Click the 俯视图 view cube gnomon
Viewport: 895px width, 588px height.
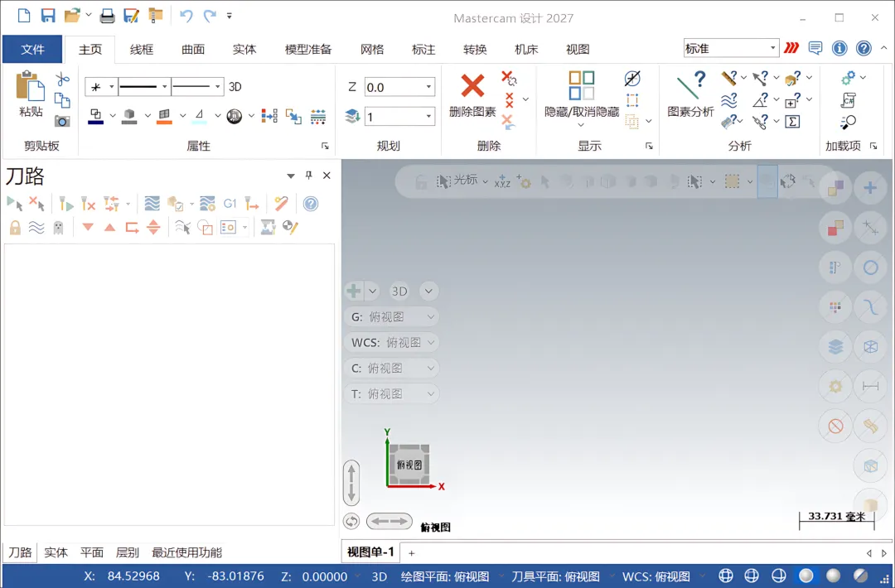pyautogui.click(x=409, y=465)
